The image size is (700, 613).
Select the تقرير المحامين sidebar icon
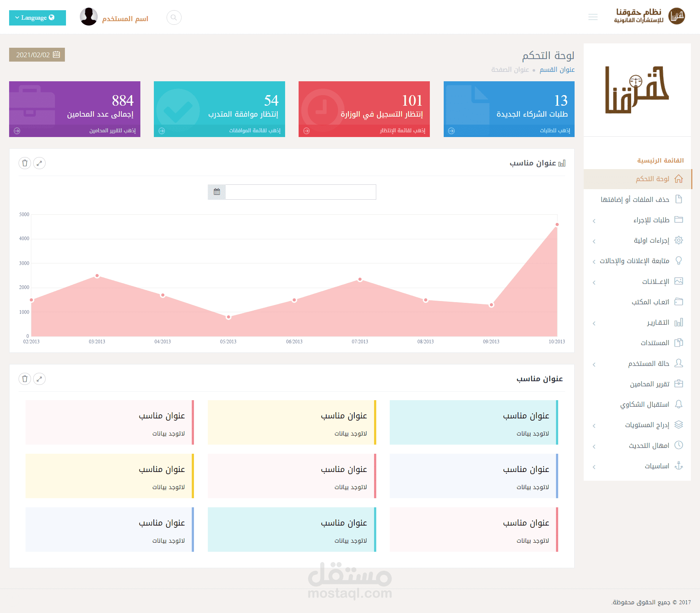coord(679,383)
